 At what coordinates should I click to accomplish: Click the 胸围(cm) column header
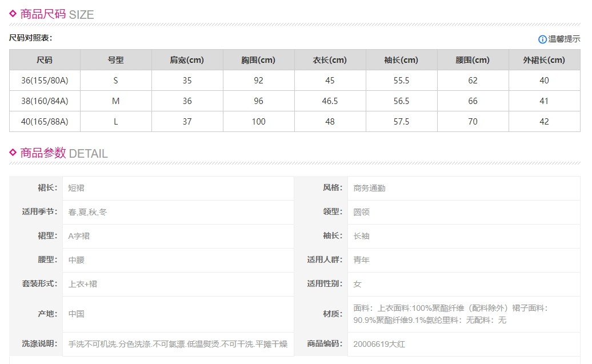pos(258,60)
